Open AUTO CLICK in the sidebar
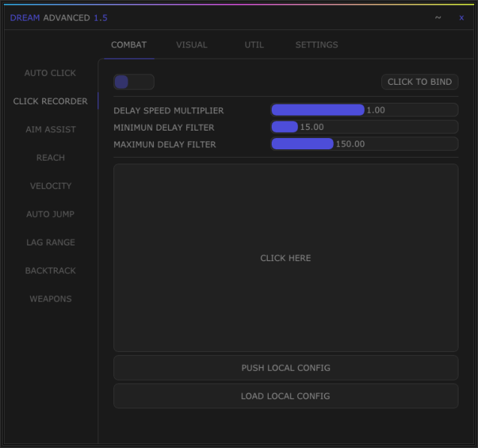 point(50,74)
